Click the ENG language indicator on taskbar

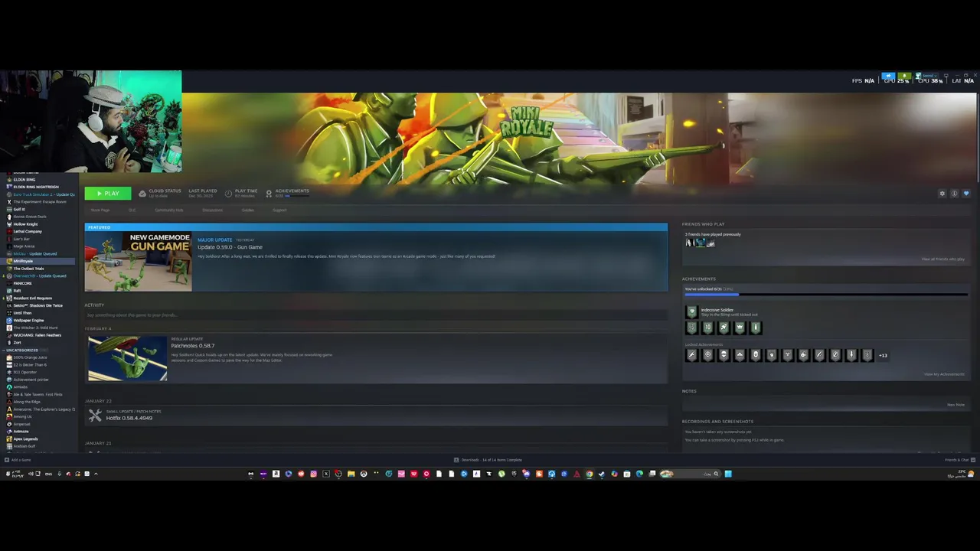tap(49, 474)
